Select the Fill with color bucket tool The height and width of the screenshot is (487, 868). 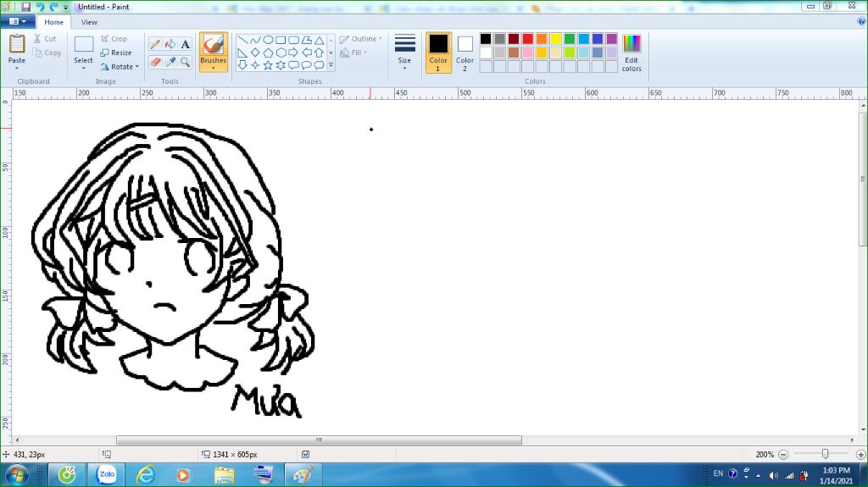(x=170, y=44)
